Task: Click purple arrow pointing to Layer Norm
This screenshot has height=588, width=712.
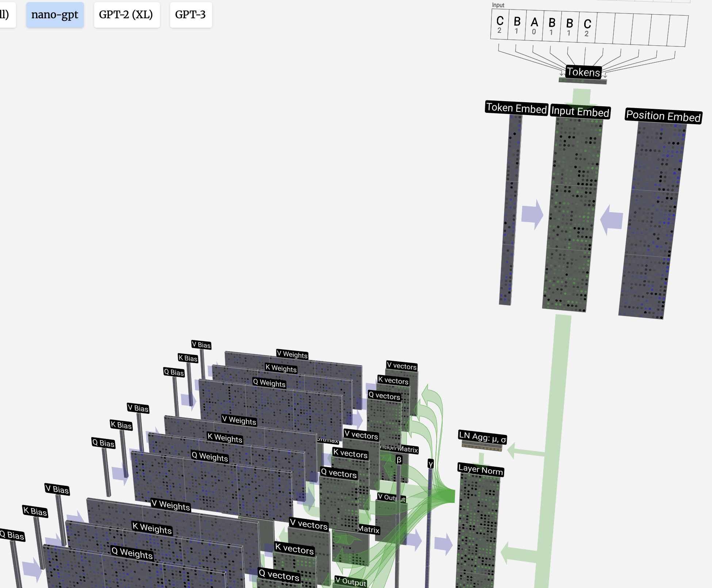Action: (444, 544)
